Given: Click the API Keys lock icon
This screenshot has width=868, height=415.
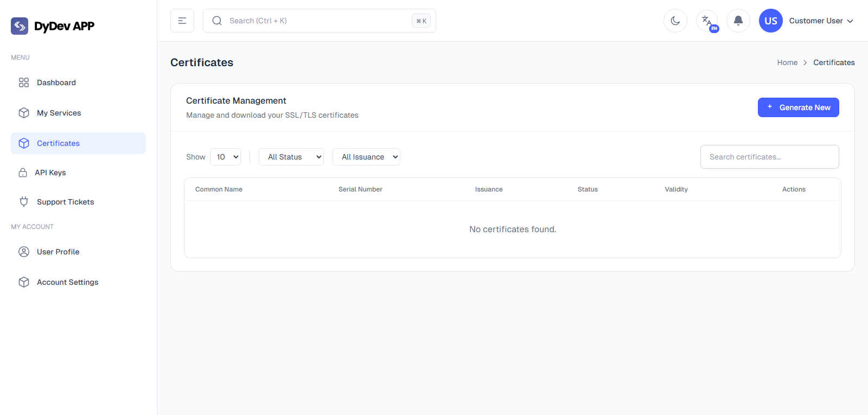Looking at the screenshot, I should coord(23,173).
